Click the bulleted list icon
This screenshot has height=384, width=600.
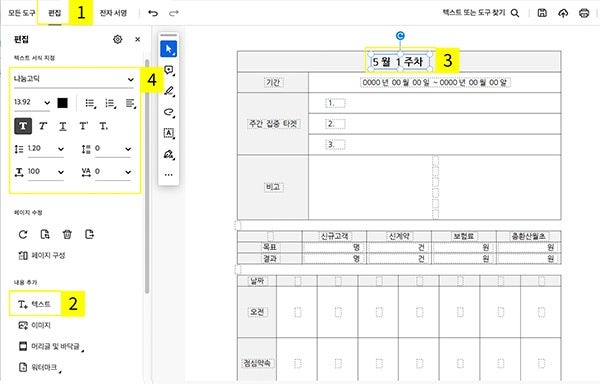click(90, 103)
